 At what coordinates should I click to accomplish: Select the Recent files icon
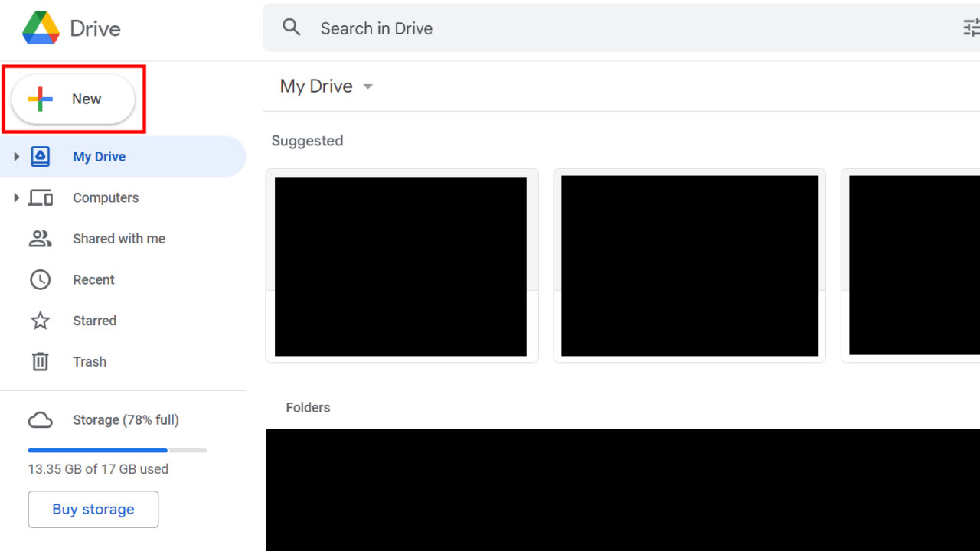[x=40, y=279]
